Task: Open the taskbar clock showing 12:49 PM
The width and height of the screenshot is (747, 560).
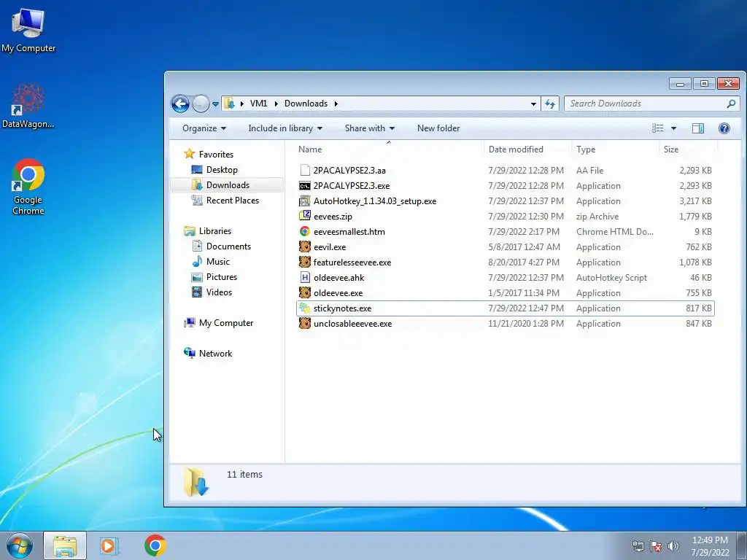Action: coord(710,546)
